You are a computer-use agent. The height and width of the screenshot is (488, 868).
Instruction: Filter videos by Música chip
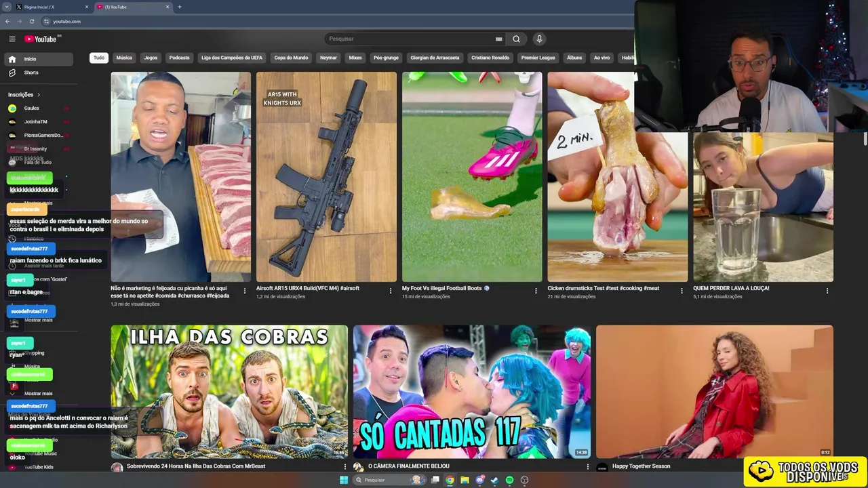tap(124, 58)
